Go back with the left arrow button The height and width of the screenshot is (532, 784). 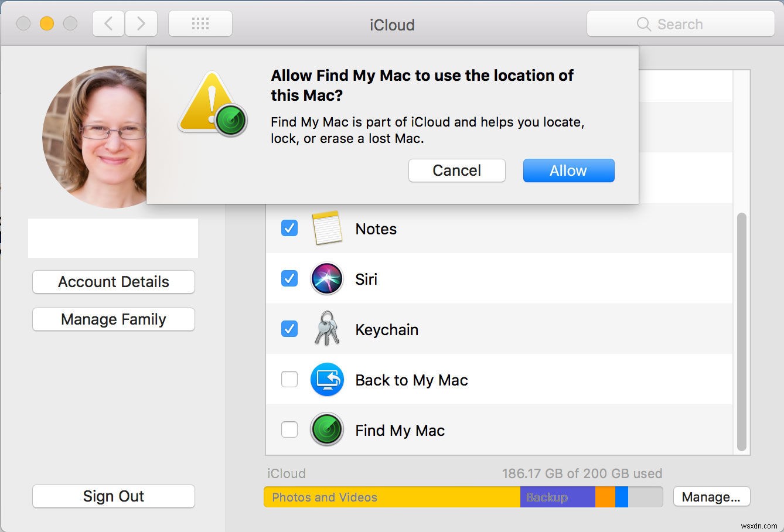coord(108,24)
